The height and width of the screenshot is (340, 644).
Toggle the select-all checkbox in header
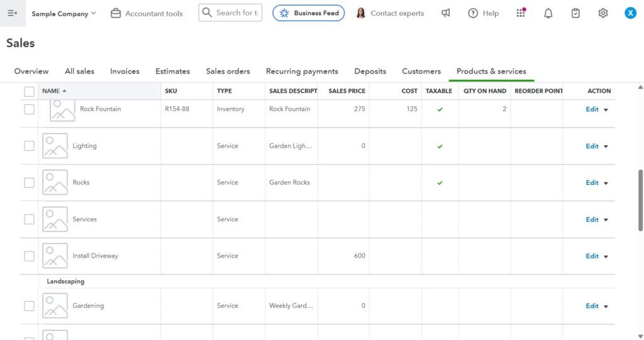(29, 91)
